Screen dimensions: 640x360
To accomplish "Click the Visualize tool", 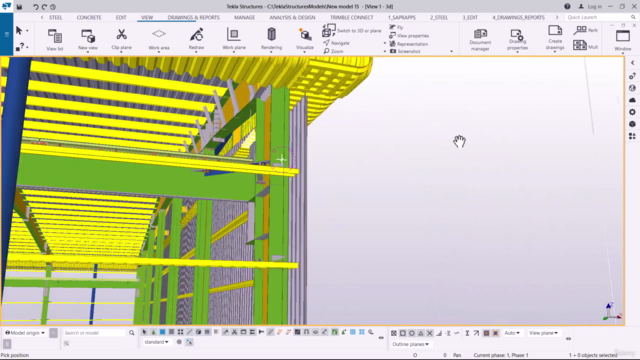I will [304, 40].
